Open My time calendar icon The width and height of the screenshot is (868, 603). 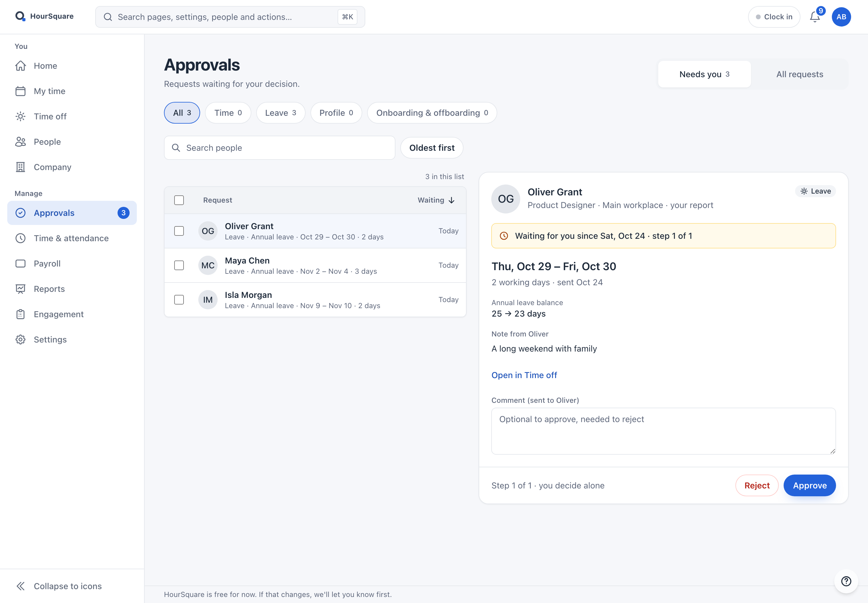(20, 91)
